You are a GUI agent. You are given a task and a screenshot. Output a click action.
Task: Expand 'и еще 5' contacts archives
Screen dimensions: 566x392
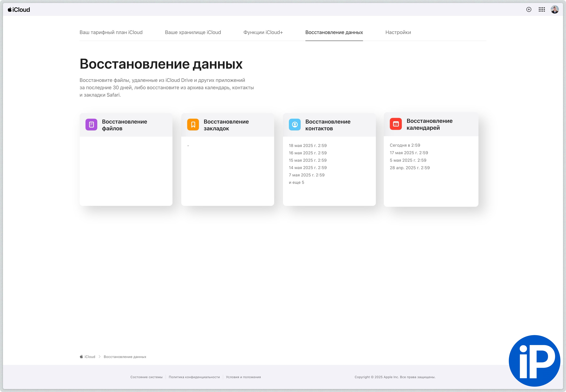(x=296, y=182)
